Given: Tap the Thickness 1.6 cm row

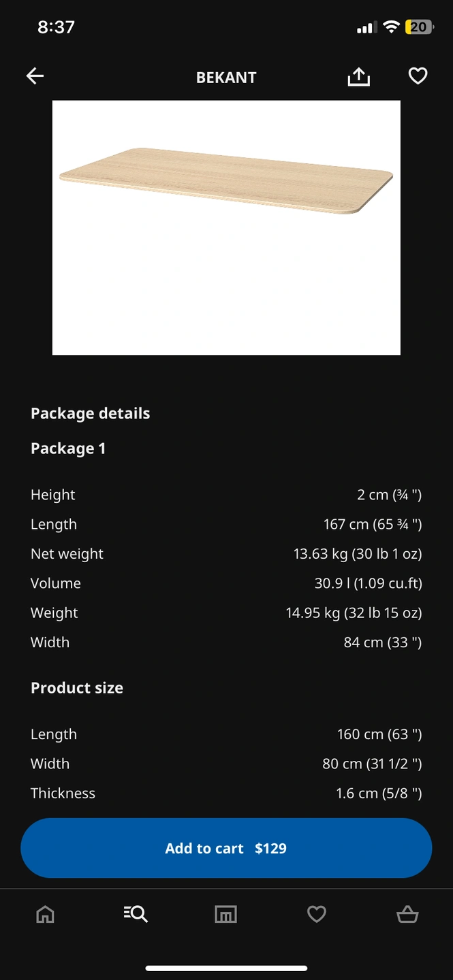Looking at the screenshot, I should [226, 793].
